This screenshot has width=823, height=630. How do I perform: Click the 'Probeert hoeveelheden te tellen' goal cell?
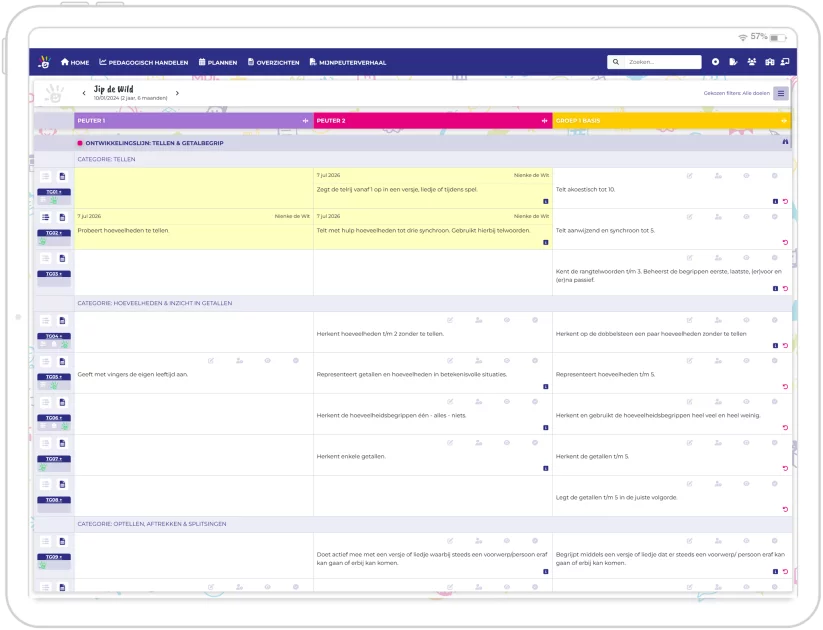(x=194, y=229)
